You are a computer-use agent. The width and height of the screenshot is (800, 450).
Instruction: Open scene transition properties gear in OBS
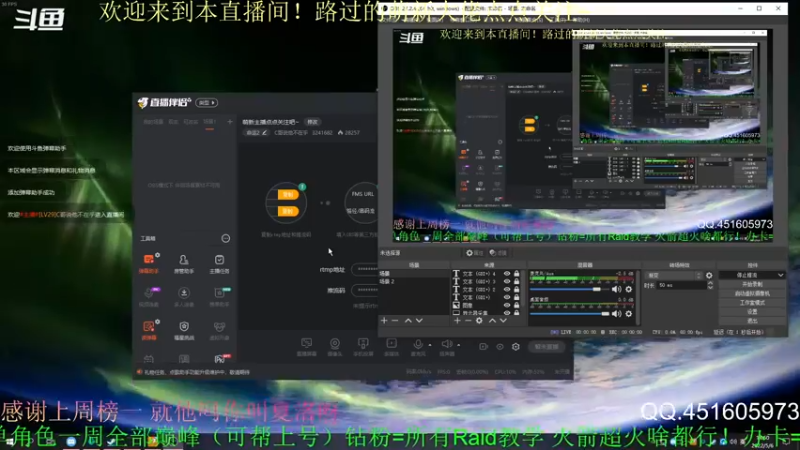(x=709, y=275)
